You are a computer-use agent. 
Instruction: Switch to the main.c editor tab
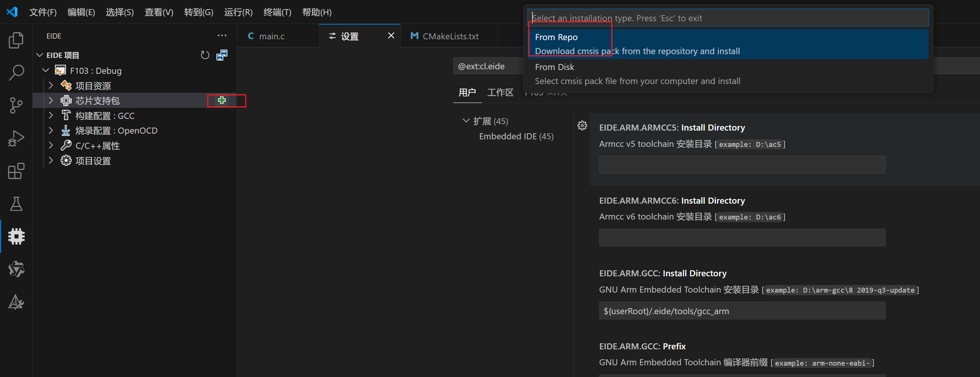click(x=278, y=36)
